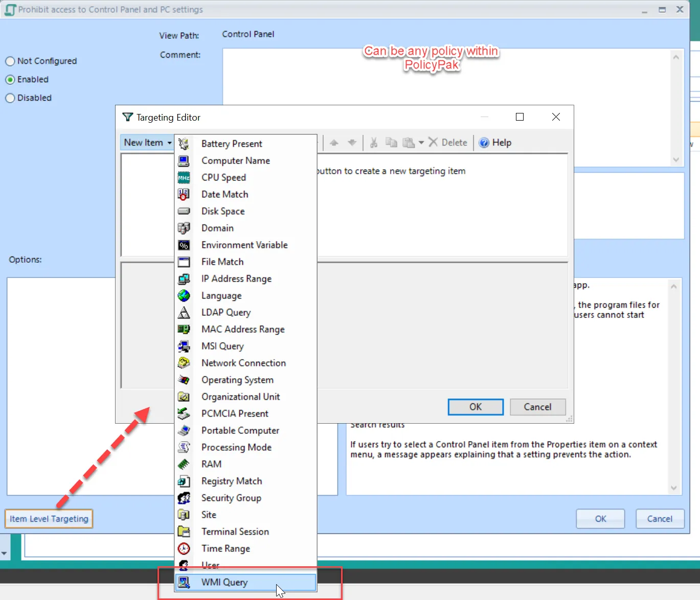Choose WMI Query from the menu
Viewport: 700px width, 600px height.
224,582
